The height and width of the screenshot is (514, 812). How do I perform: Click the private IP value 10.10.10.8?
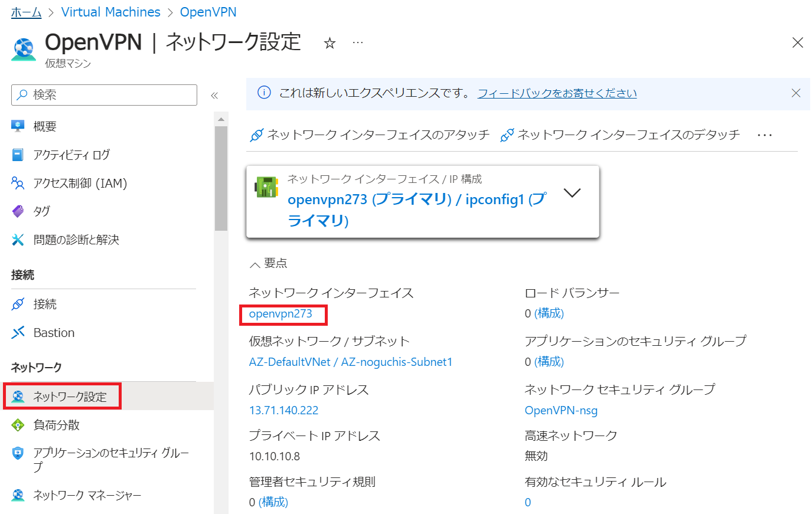(x=275, y=456)
